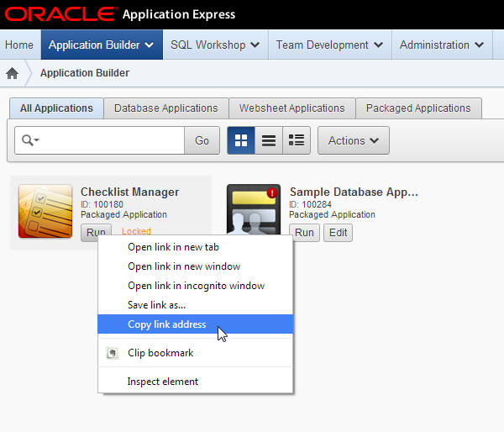Choose Open link in new tab
504x432 pixels.
tap(196, 247)
